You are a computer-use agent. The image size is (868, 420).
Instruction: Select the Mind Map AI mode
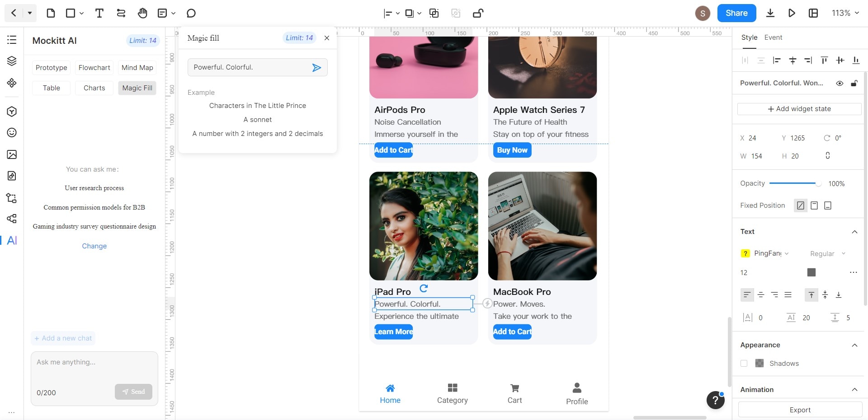(x=137, y=68)
